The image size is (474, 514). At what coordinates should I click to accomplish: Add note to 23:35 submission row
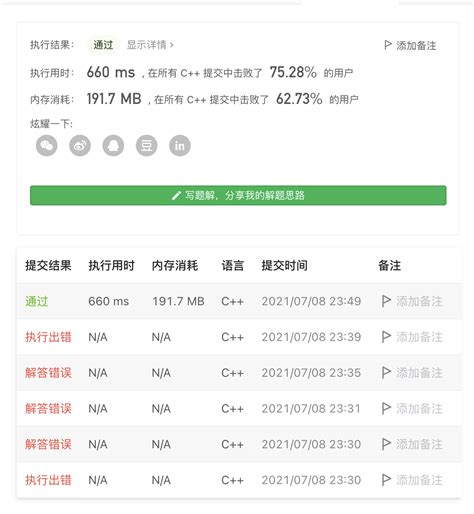click(412, 373)
